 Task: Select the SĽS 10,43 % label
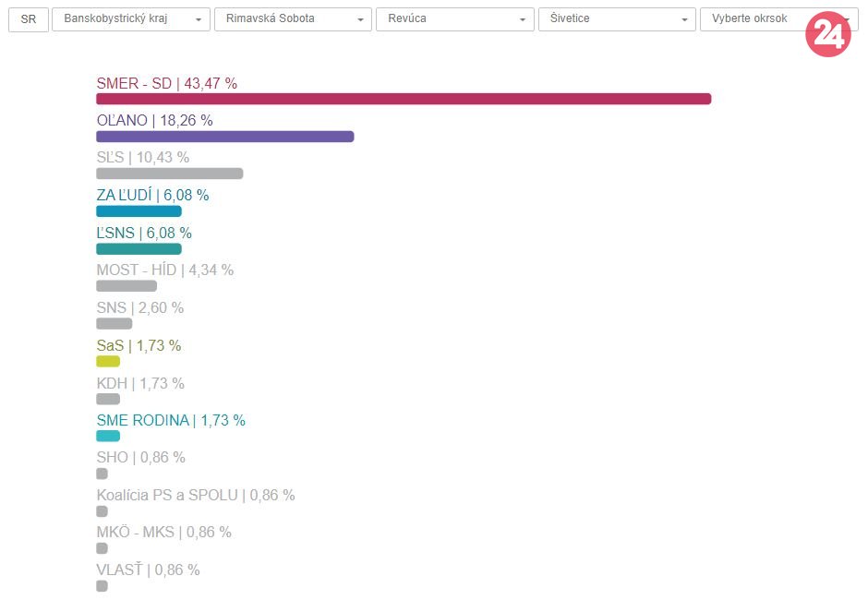click(142, 158)
